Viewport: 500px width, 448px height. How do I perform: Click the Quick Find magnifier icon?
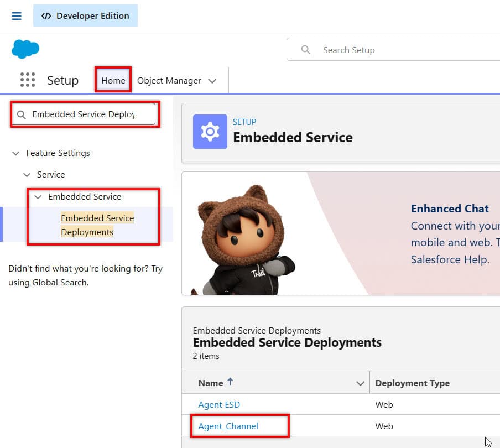point(22,114)
